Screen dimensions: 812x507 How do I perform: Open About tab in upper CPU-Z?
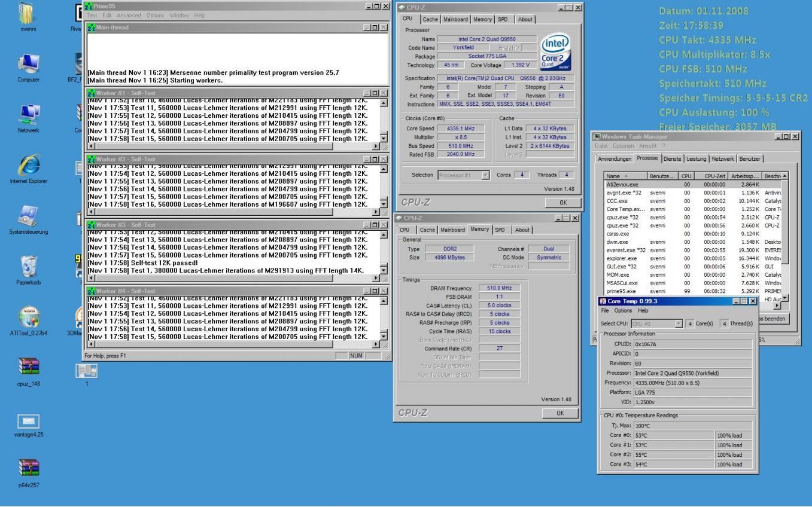(x=525, y=19)
